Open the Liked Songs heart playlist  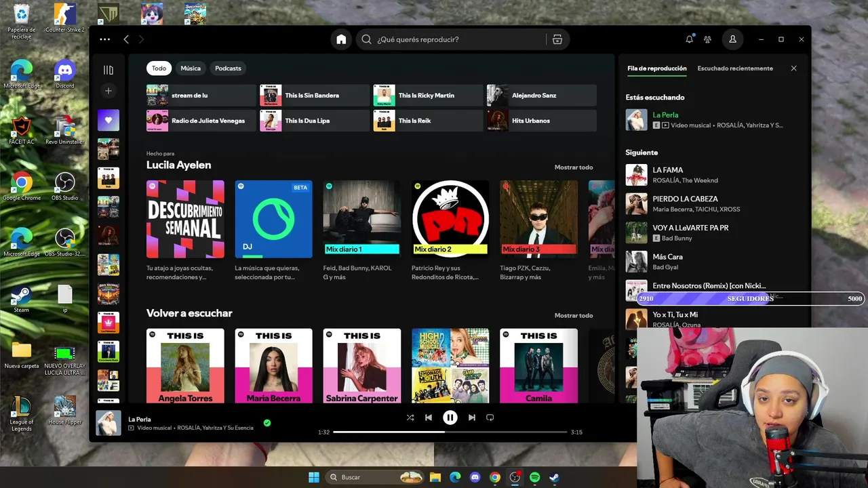click(108, 120)
